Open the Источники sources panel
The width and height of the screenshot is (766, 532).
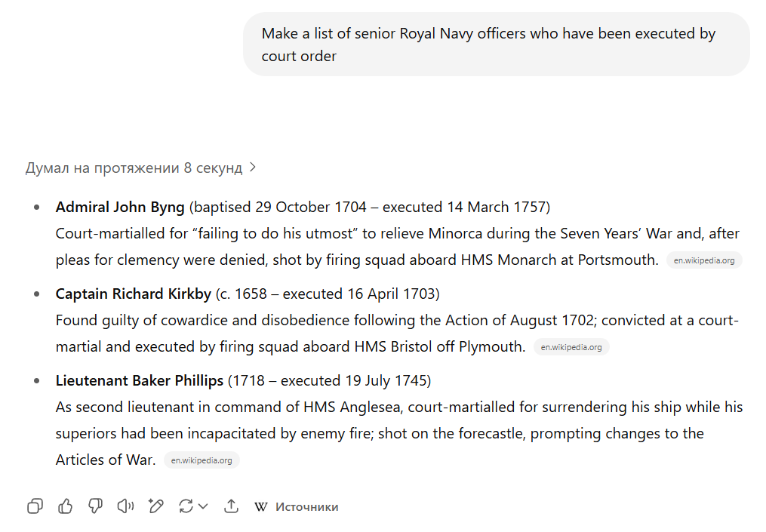click(x=306, y=507)
